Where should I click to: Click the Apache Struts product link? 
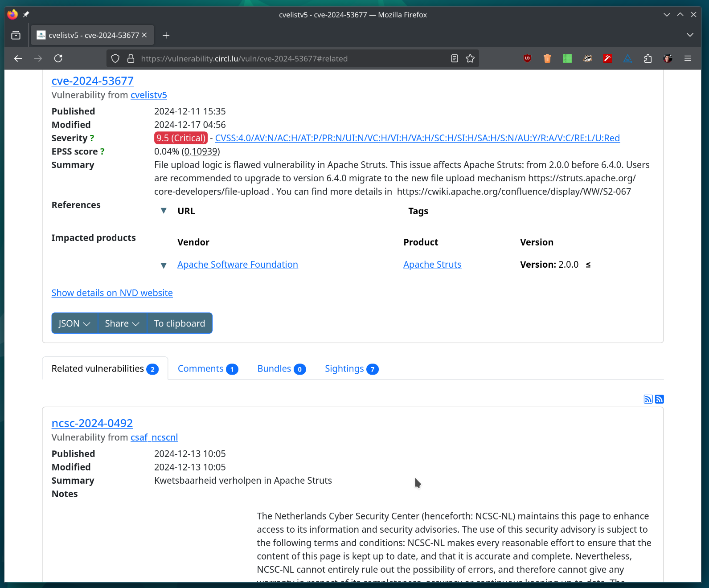click(x=432, y=265)
